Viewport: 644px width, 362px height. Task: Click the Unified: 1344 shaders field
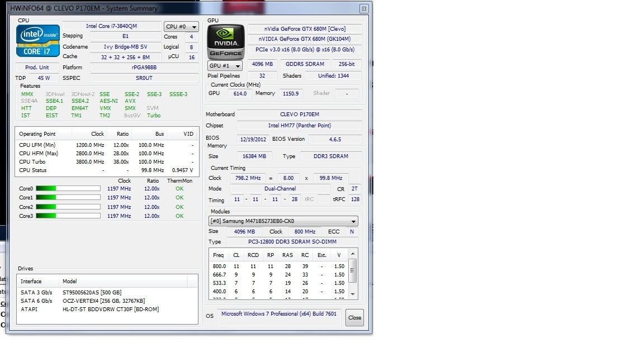tap(333, 76)
